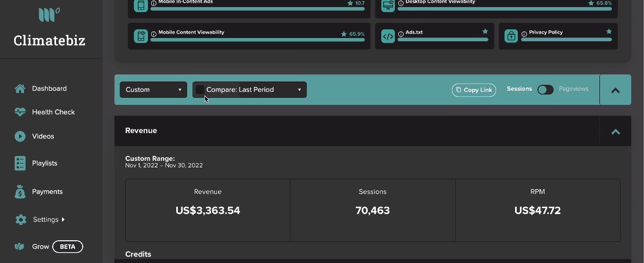Collapse the Revenue section chevron
Screen dimensions: 644x263
(x=615, y=131)
